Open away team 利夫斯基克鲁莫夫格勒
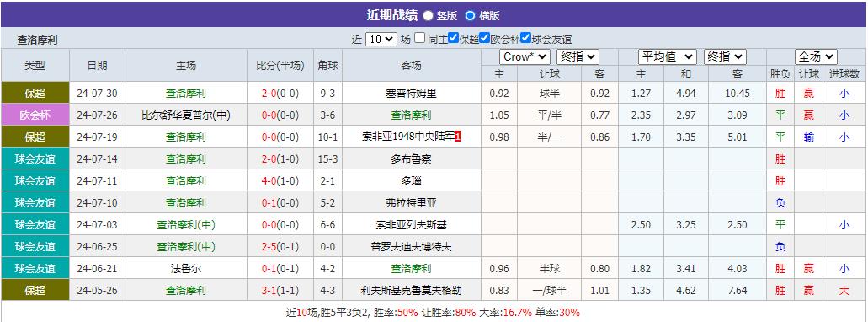This screenshot has width=868, height=322. [x=412, y=291]
